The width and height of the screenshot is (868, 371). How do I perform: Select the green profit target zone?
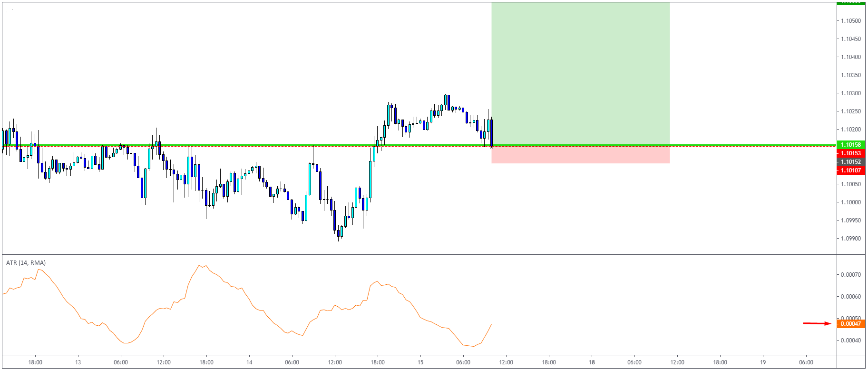click(580, 74)
